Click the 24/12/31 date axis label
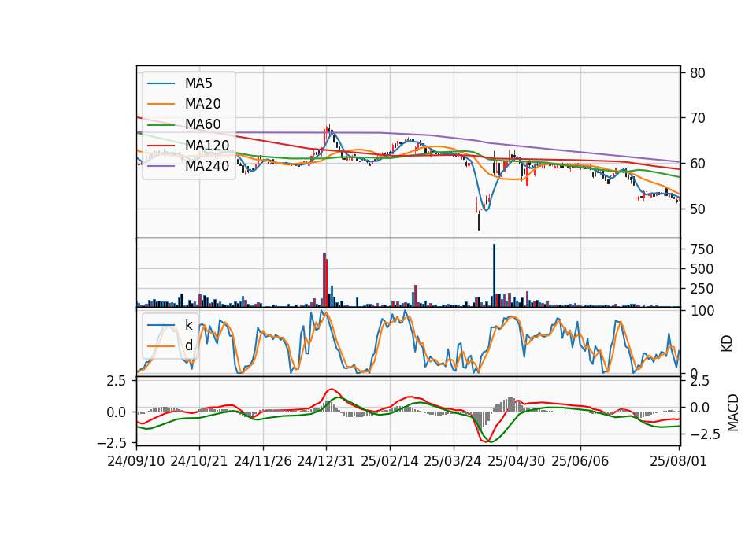756x543 pixels. point(326,461)
